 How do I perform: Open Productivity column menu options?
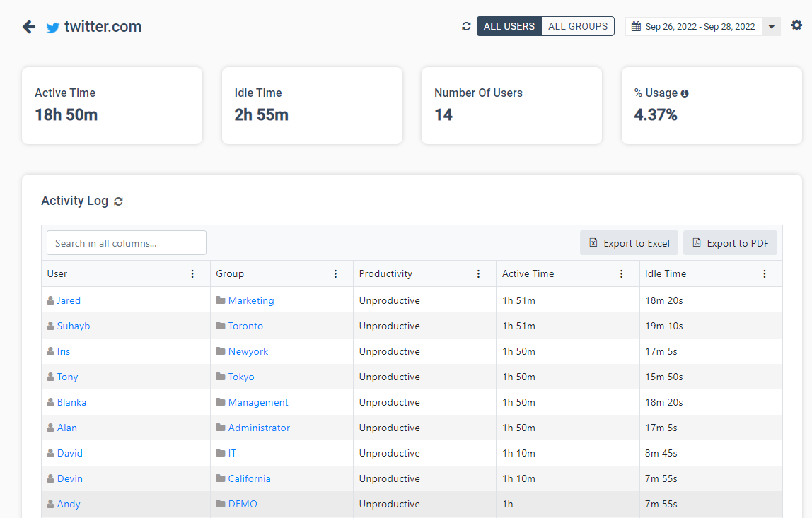tap(478, 273)
